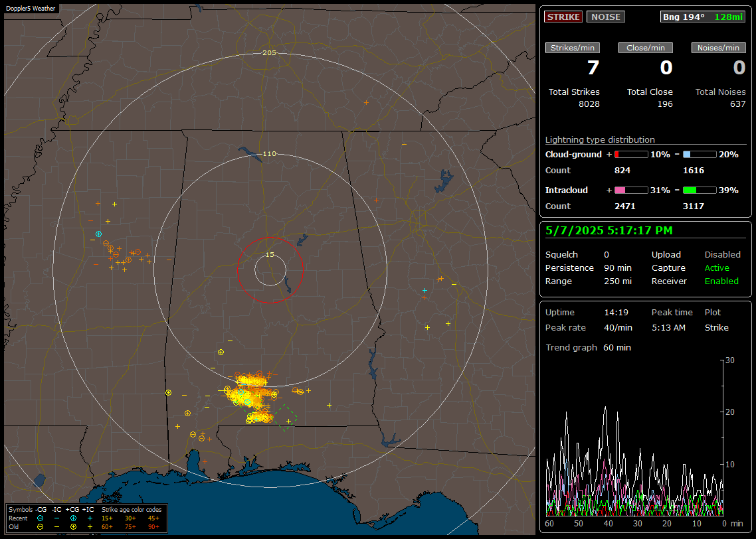The height and width of the screenshot is (539, 756).
Task: Click the 45+ strike age color code
Action: [x=153, y=518]
